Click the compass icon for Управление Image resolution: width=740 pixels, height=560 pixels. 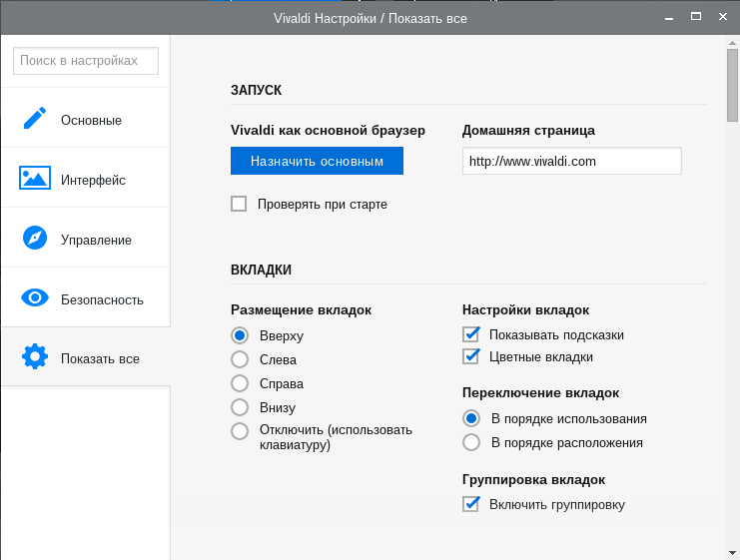point(35,239)
